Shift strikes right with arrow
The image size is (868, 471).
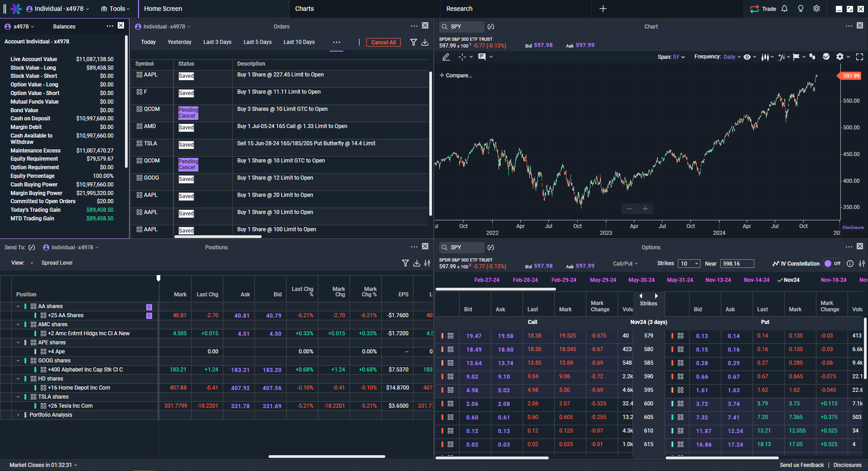pos(657,296)
